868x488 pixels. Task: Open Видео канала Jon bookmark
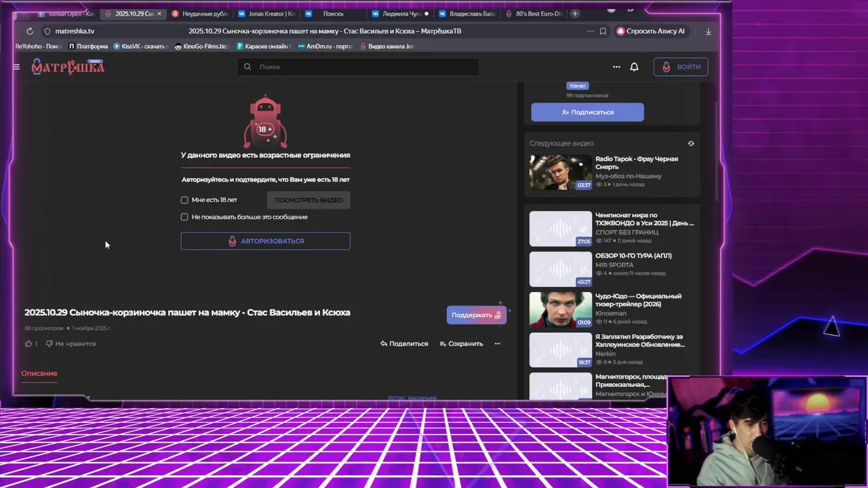tap(387, 46)
